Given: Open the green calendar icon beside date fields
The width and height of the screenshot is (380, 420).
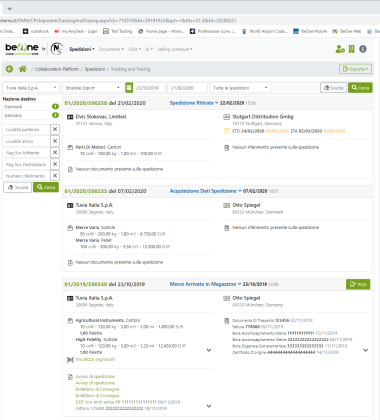Looking at the screenshot, I should coord(129,88).
